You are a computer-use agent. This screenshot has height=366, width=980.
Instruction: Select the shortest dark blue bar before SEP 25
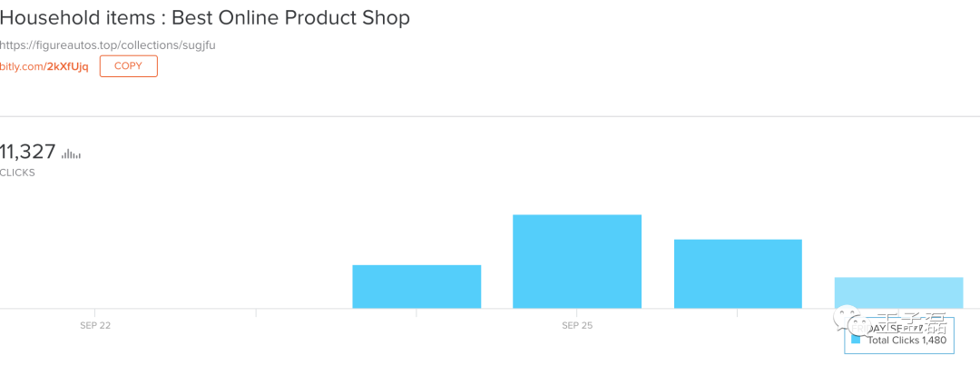[x=416, y=287]
